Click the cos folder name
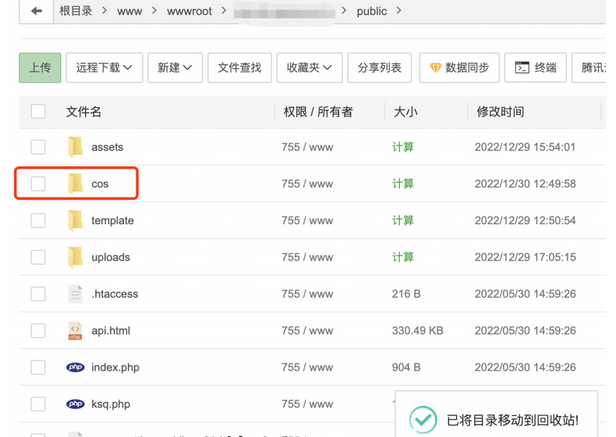This screenshot has width=616, height=437. pyautogui.click(x=100, y=184)
